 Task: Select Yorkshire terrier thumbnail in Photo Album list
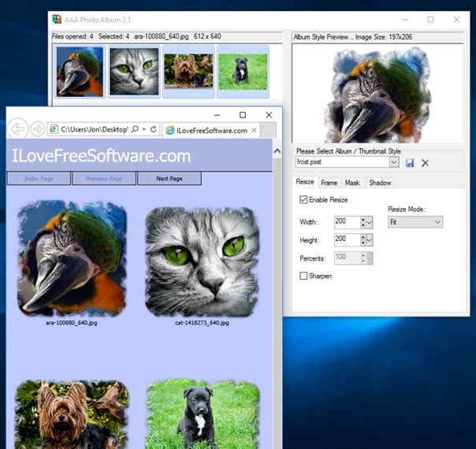tap(188, 72)
